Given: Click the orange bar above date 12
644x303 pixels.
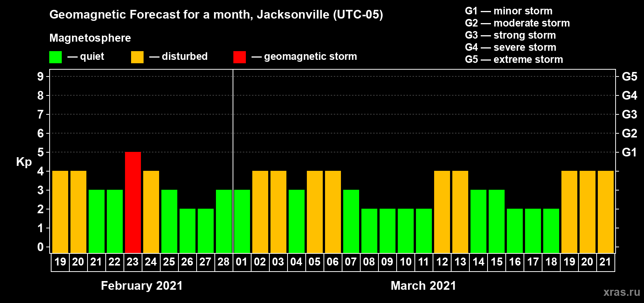Looking at the screenshot, I should tap(442, 212).
